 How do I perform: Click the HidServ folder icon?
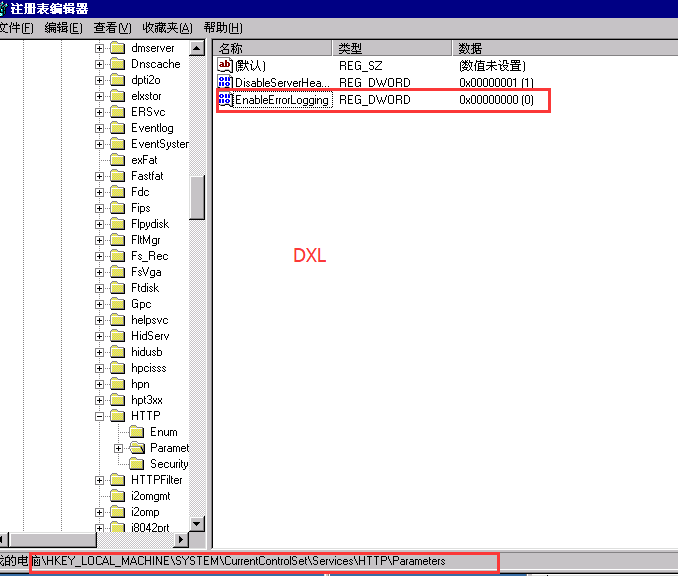tap(118, 336)
